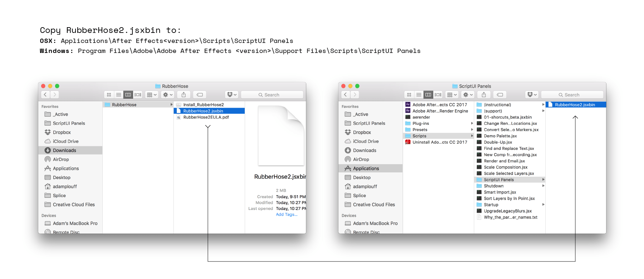Open Dropbox toolbar menu in ScriptUI Panels window
This screenshot has width=644, height=279.
click(x=532, y=95)
